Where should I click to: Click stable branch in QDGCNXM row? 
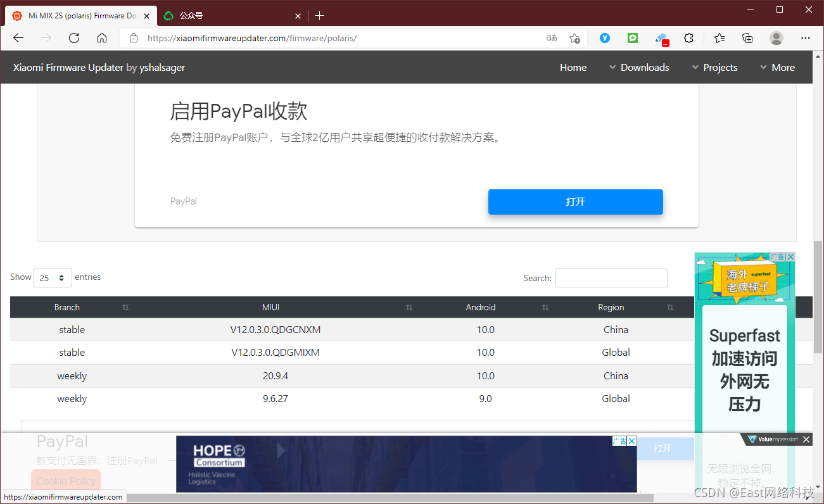pos(72,330)
